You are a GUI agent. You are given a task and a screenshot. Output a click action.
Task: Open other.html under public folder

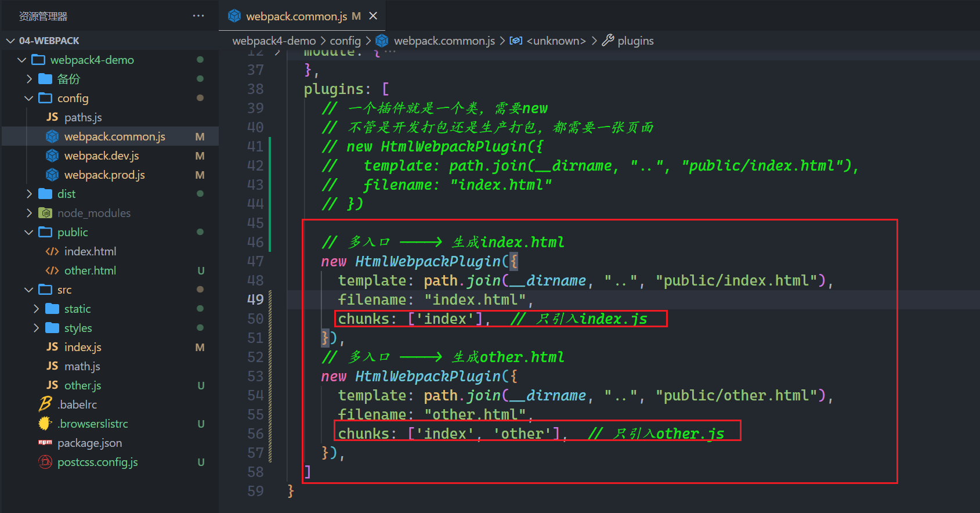pyautogui.click(x=90, y=270)
